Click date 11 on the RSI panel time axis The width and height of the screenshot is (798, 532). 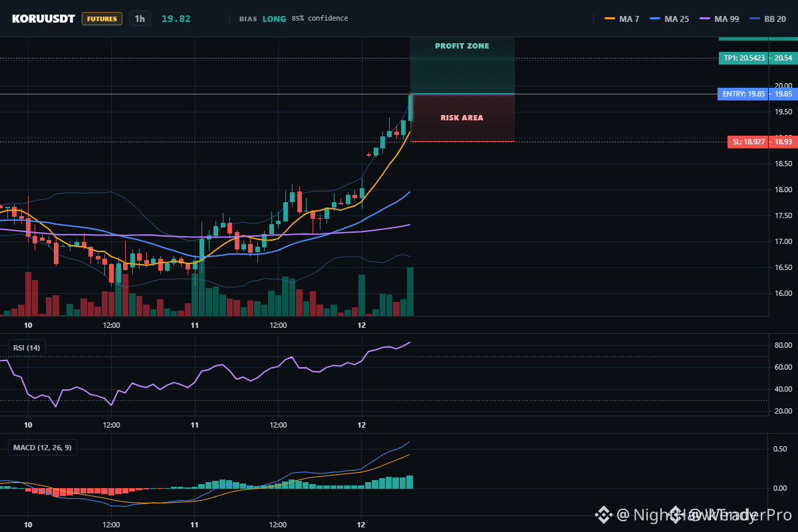195,425
